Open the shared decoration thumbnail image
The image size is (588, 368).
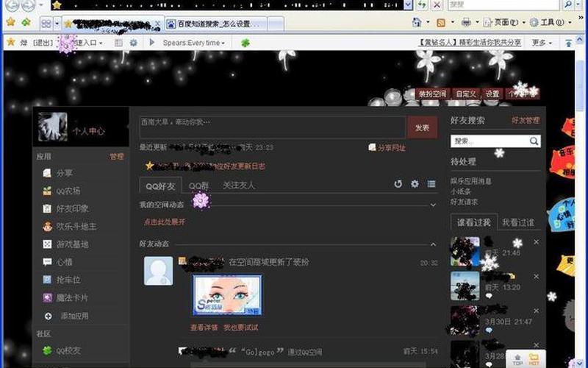pos(228,296)
